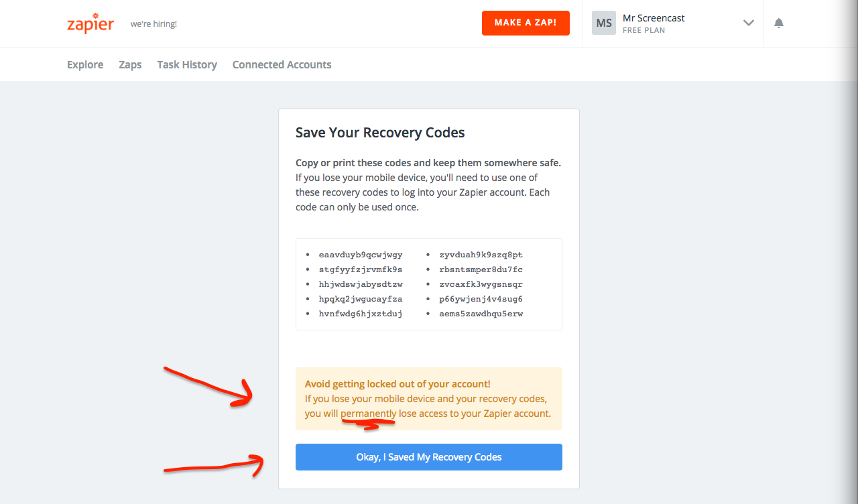Select recovery code zyvduah9k9szq8pt

pyautogui.click(x=481, y=254)
